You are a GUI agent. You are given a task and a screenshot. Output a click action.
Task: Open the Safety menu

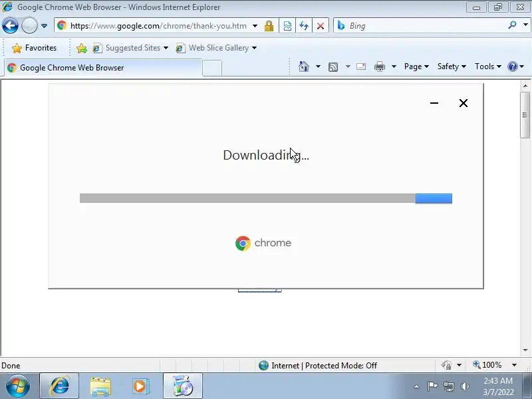click(452, 66)
